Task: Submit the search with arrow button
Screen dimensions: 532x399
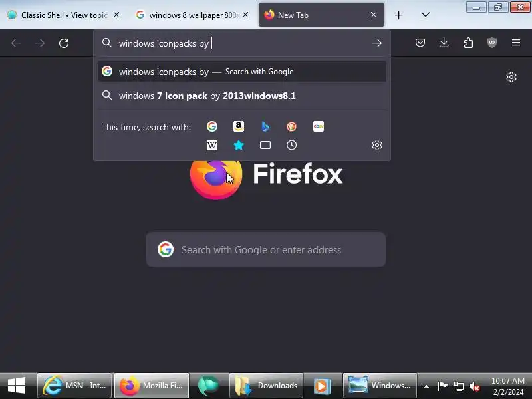Action: [x=376, y=43]
